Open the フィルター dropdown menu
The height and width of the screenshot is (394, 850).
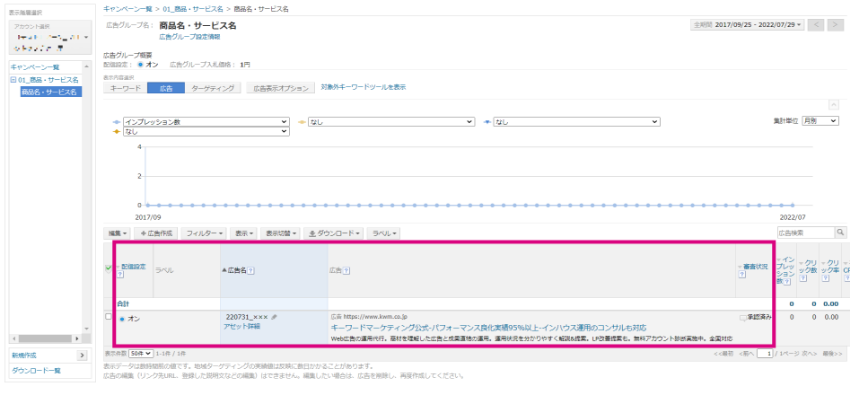[205, 233]
